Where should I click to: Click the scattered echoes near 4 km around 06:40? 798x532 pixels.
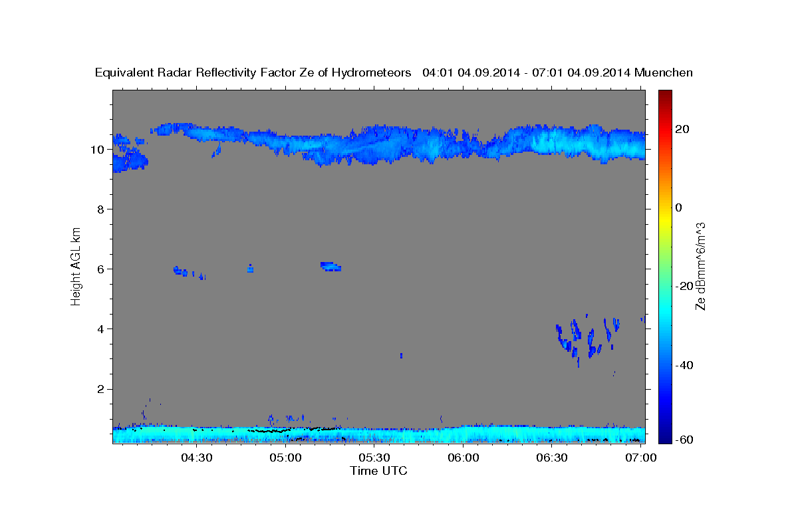click(x=589, y=339)
